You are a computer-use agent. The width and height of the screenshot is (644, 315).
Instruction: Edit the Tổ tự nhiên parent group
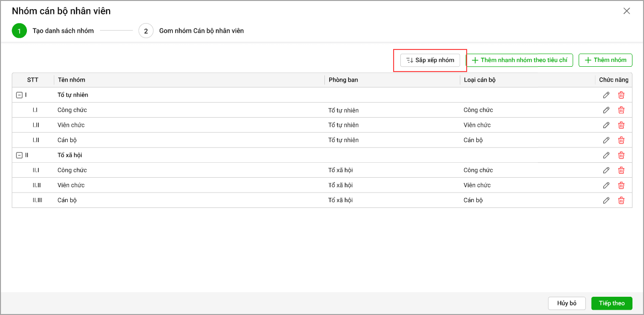[x=606, y=95]
